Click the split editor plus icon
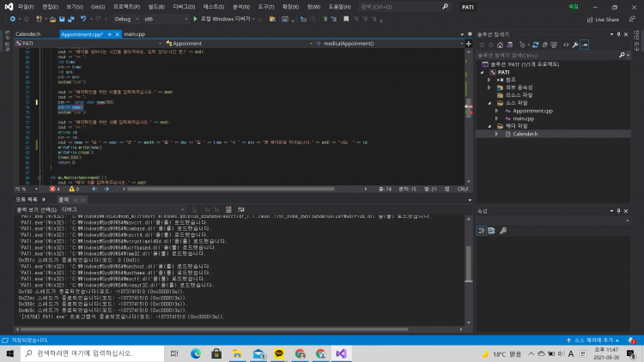The image size is (644, 362). pos(469,44)
